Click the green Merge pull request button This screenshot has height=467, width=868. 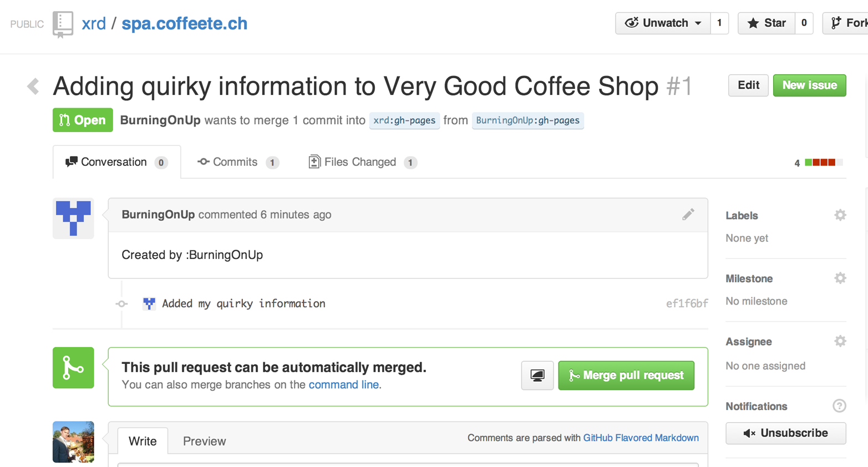tap(626, 375)
